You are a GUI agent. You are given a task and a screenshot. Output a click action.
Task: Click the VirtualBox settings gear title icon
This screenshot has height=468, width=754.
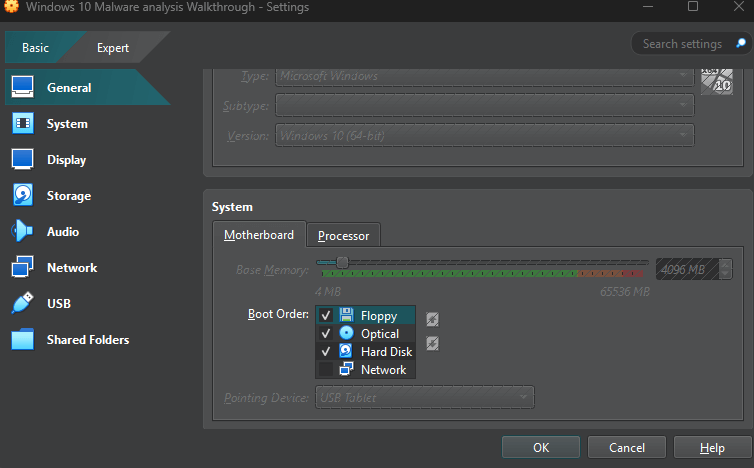pyautogui.click(x=12, y=6)
